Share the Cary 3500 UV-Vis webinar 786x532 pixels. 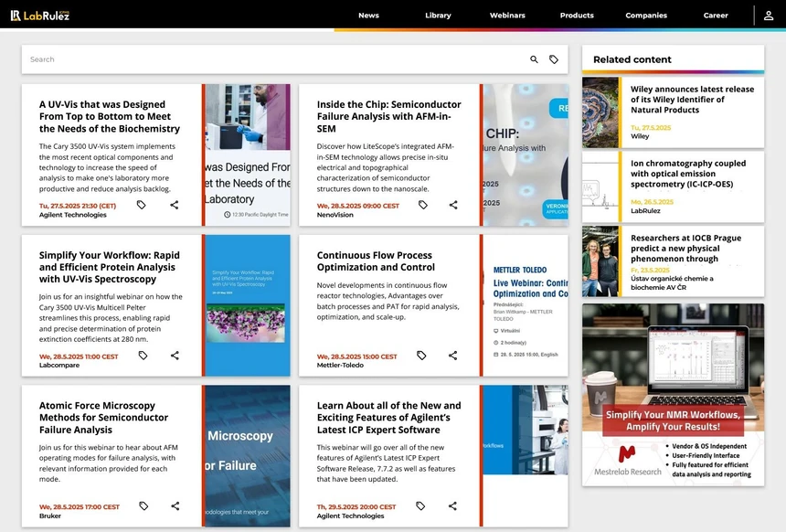(174, 205)
